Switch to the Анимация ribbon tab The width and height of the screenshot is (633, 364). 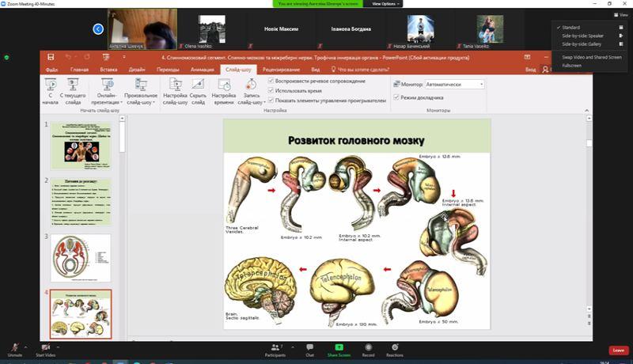coord(202,70)
